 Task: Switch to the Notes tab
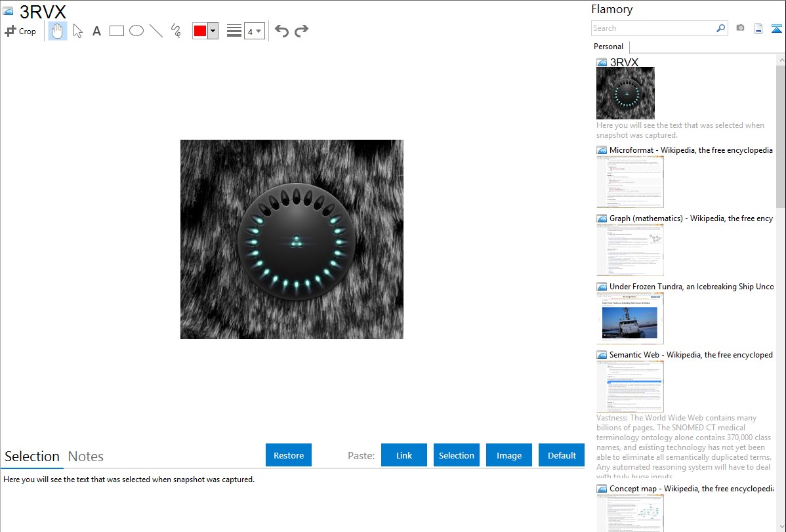point(86,457)
